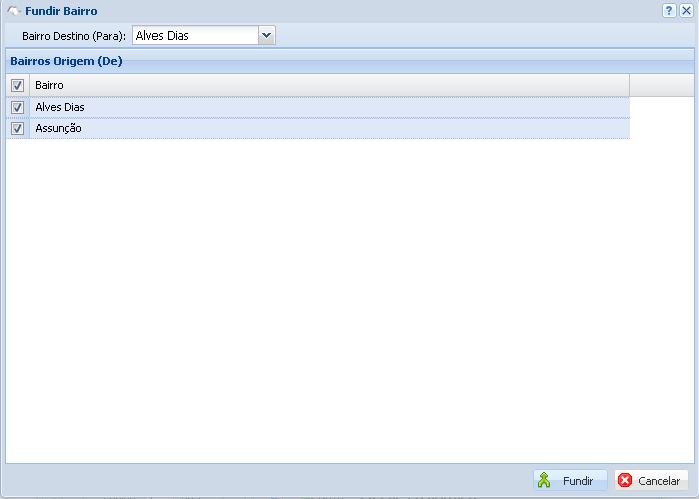Close the Fundir Bairro dialog
This screenshot has height=499, width=699.
(685, 10)
